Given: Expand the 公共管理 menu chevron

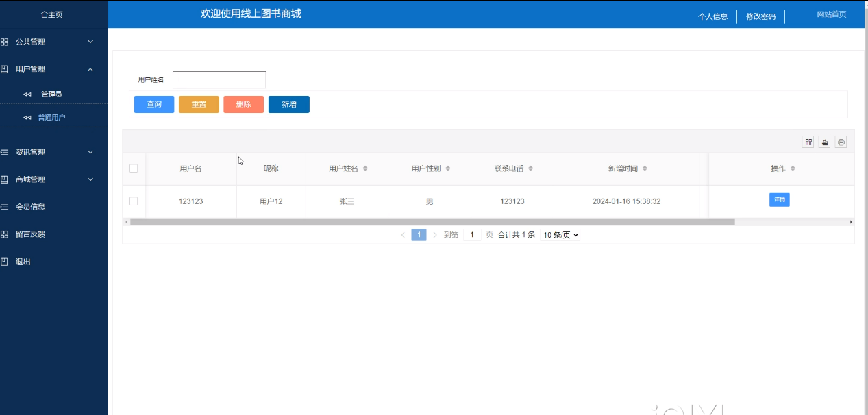Looking at the screenshot, I should 90,42.
